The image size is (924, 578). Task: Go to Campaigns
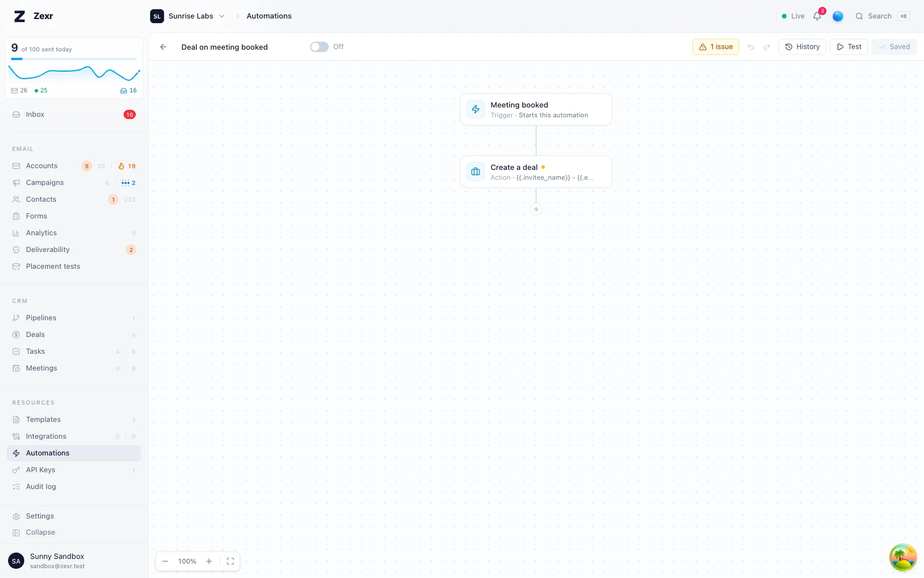coord(74,183)
